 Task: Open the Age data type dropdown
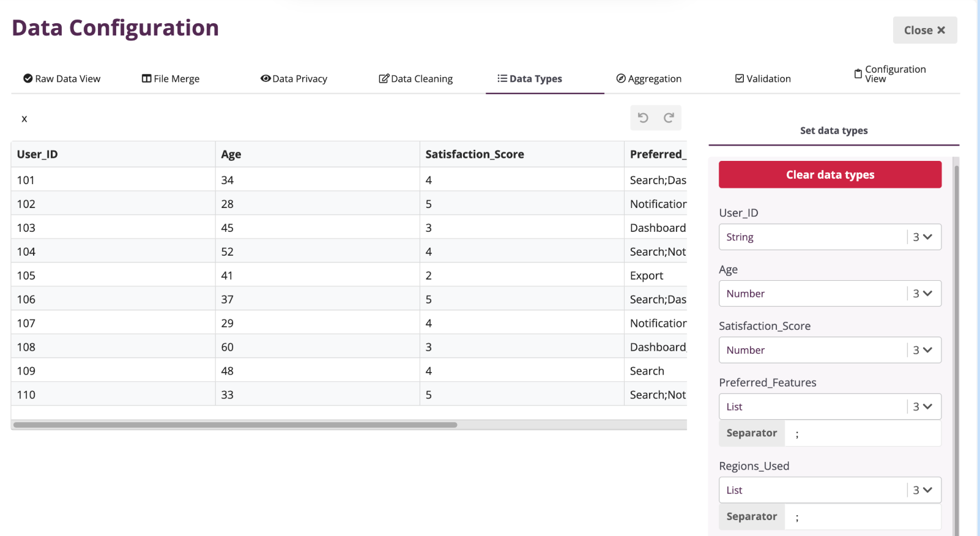[x=830, y=294]
